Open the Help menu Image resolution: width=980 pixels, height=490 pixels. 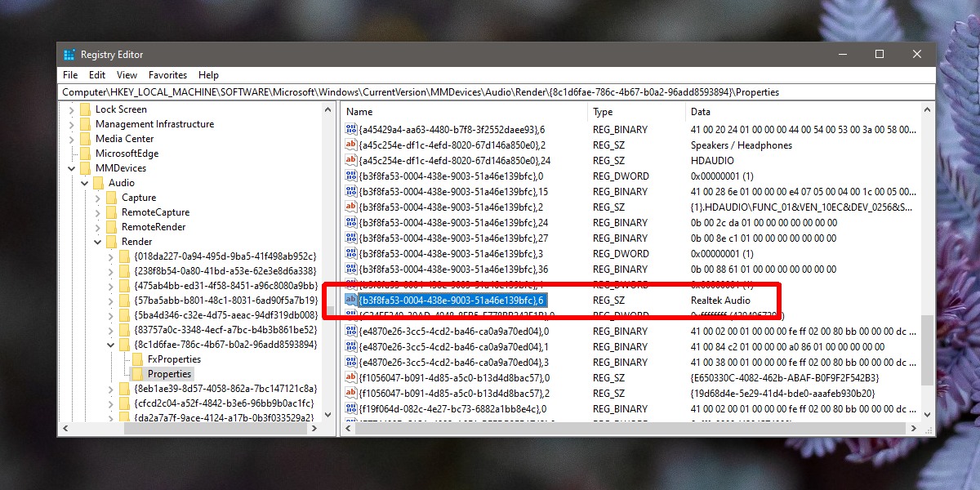click(208, 74)
